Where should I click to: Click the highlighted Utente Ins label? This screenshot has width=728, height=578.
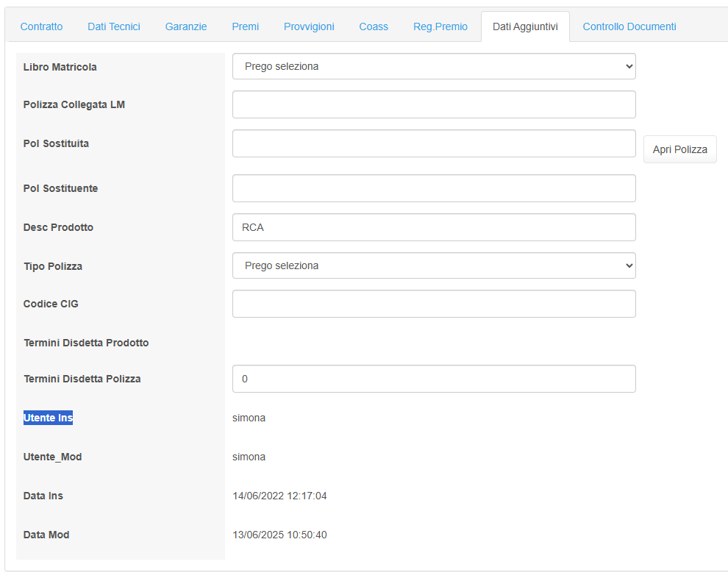pos(49,418)
